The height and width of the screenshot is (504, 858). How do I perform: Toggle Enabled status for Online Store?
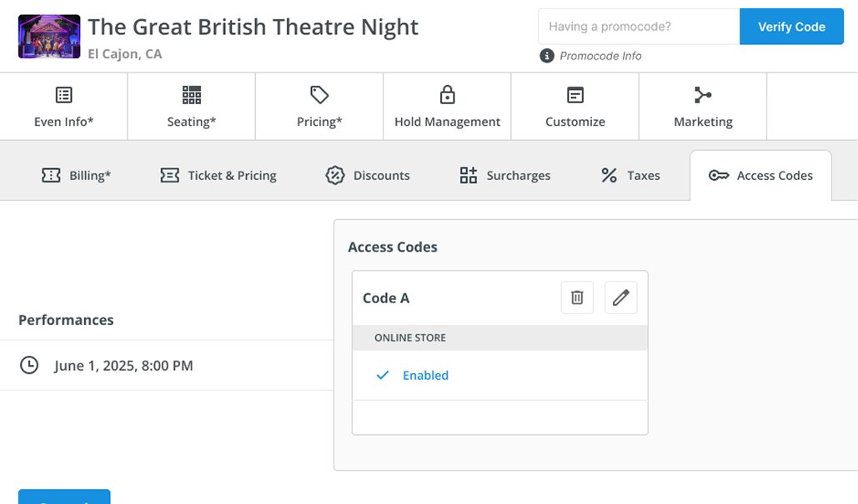(425, 375)
